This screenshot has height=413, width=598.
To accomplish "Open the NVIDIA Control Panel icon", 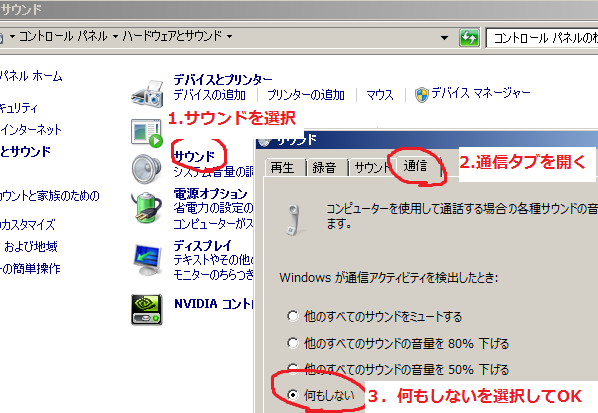I will click(x=147, y=309).
